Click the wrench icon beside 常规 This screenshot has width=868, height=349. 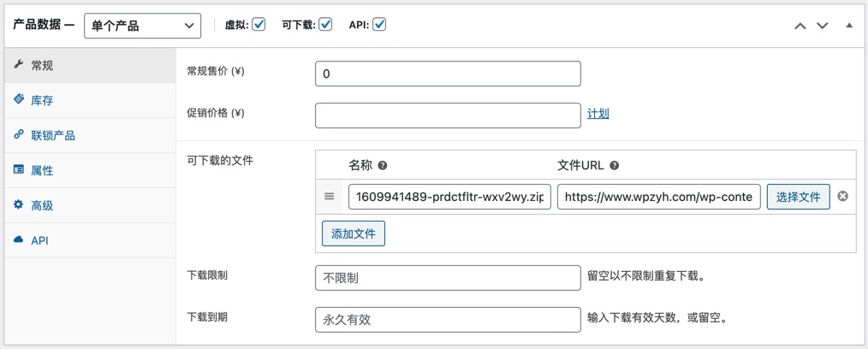pos(18,65)
